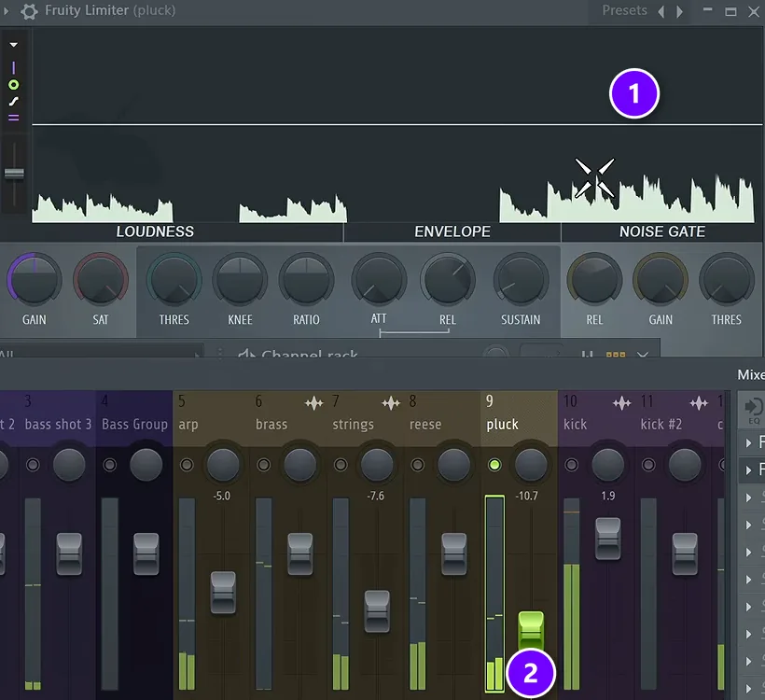The width and height of the screenshot is (765, 700).
Task: Click the noise gate REL knob
Action: click(594, 280)
